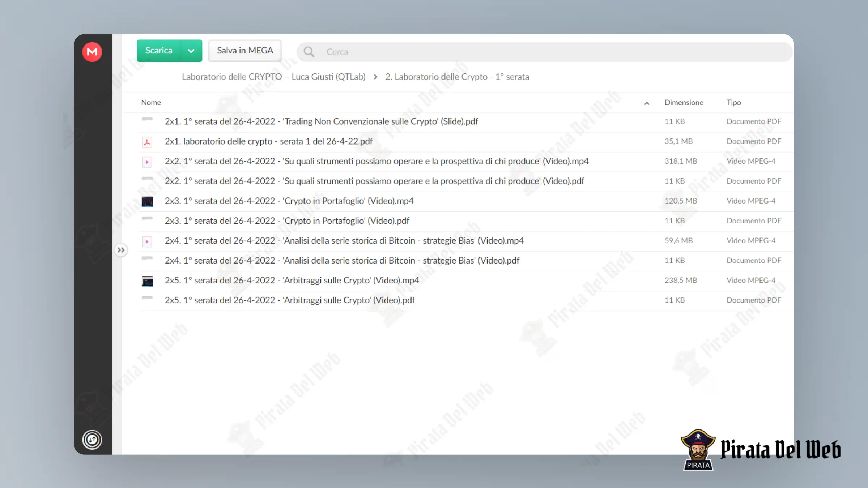Click file icon of 2x2 Su quali strumenti pdf
Viewport: 868px width, 488px height.
click(x=147, y=179)
